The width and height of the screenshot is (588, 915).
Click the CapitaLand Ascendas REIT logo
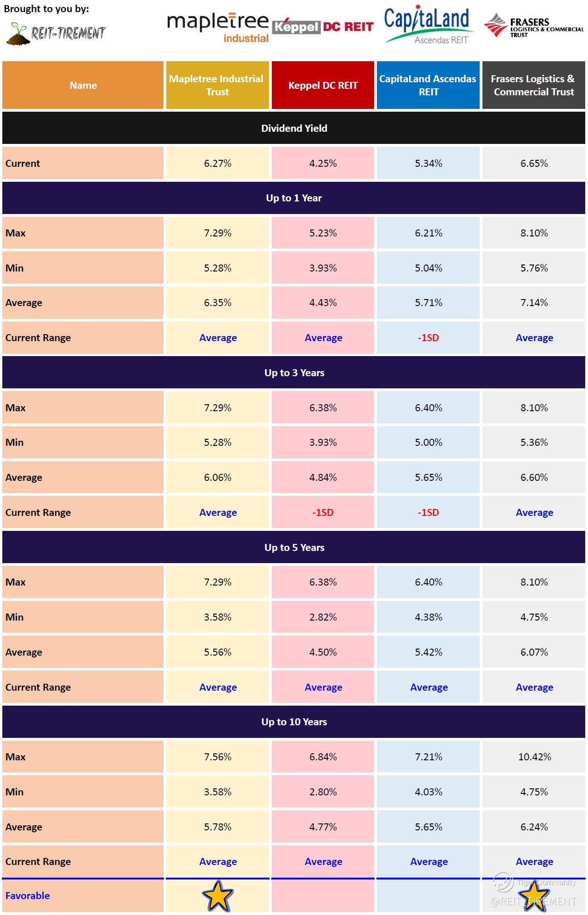click(427, 26)
